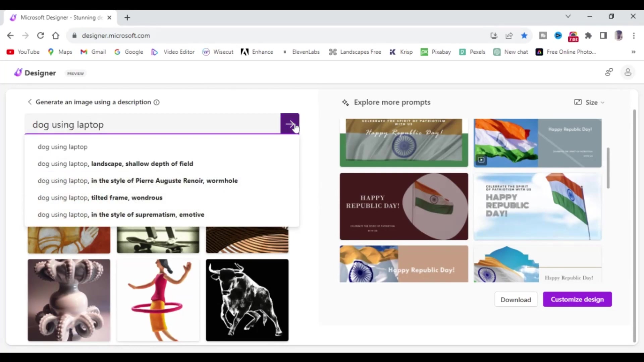Bookmark star icon in the address bar
The height and width of the screenshot is (362, 644).
tap(524, 36)
